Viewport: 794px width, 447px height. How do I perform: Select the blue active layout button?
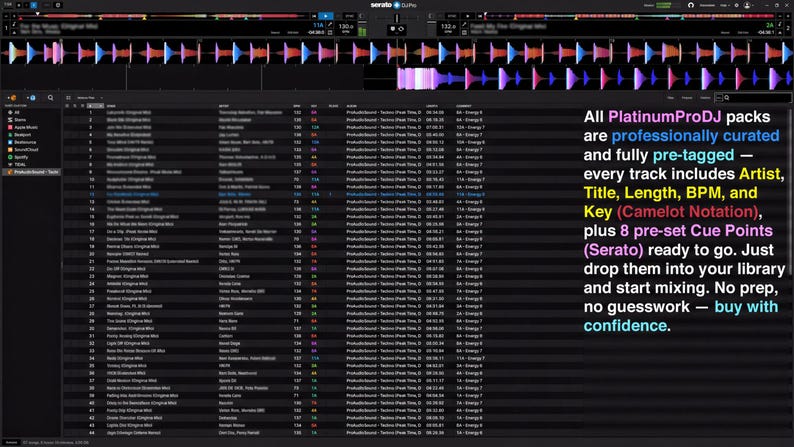click(x=34, y=5)
